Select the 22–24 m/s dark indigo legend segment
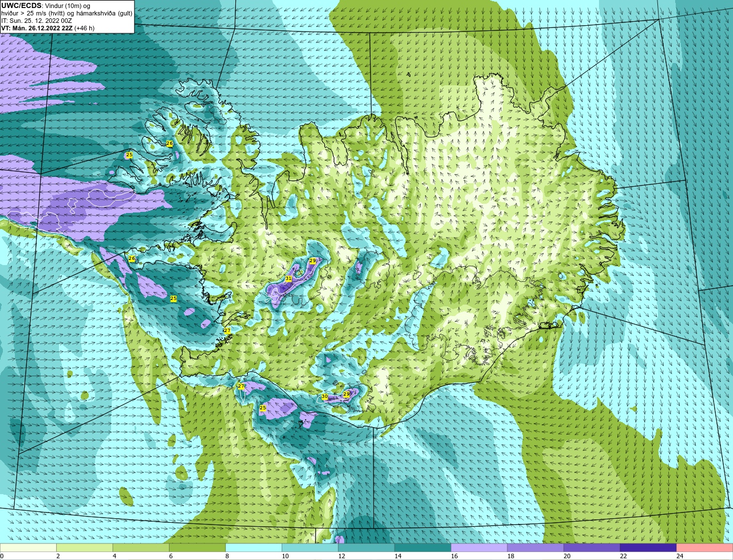This screenshot has width=733, height=560. 649,547
